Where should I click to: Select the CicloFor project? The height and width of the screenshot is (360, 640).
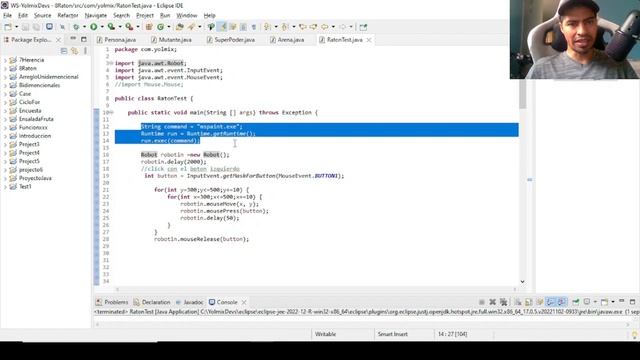pyautogui.click(x=29, y=102)
